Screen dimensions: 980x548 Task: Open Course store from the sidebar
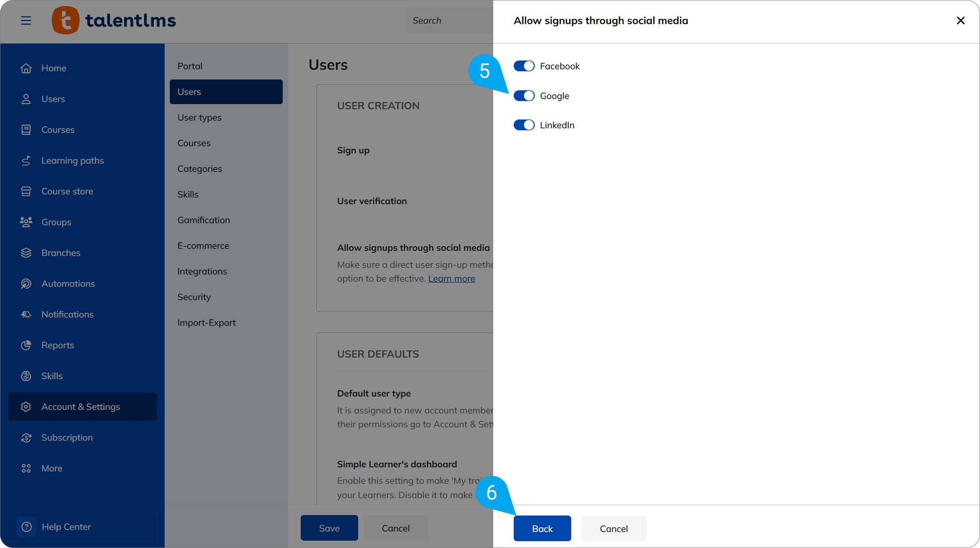(x=83, y=191)
